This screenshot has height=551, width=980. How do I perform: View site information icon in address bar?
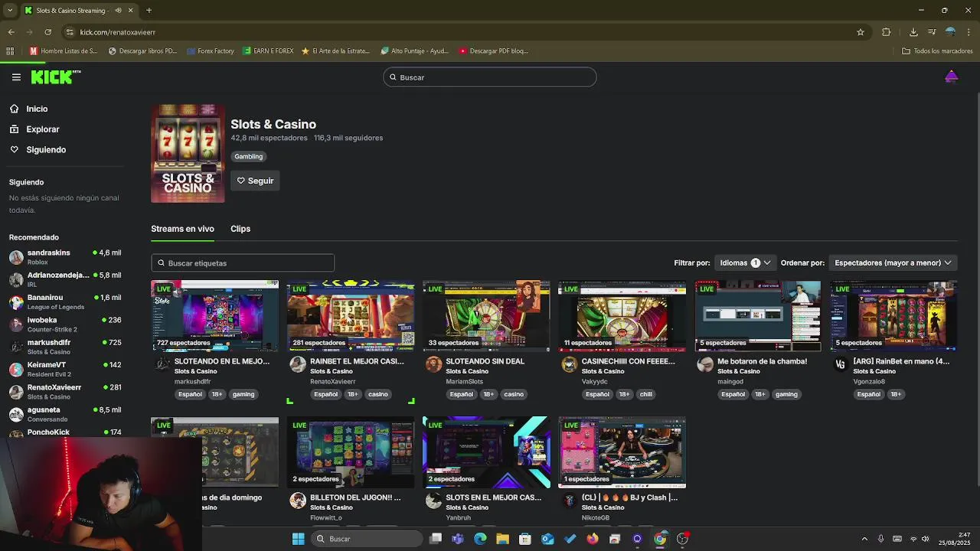point(70,32)
